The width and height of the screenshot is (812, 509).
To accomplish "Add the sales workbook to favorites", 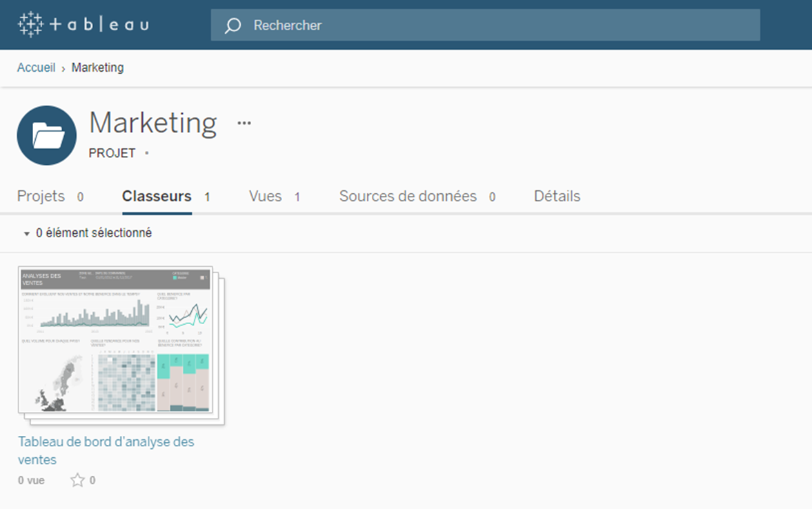I will coord(78,480).
